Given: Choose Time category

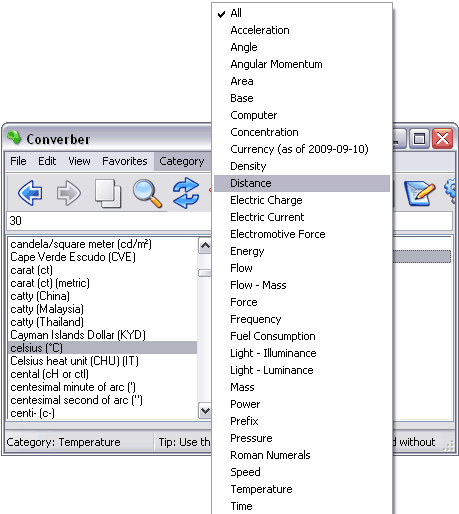Looking at the screenshot, I should point(302,506).
